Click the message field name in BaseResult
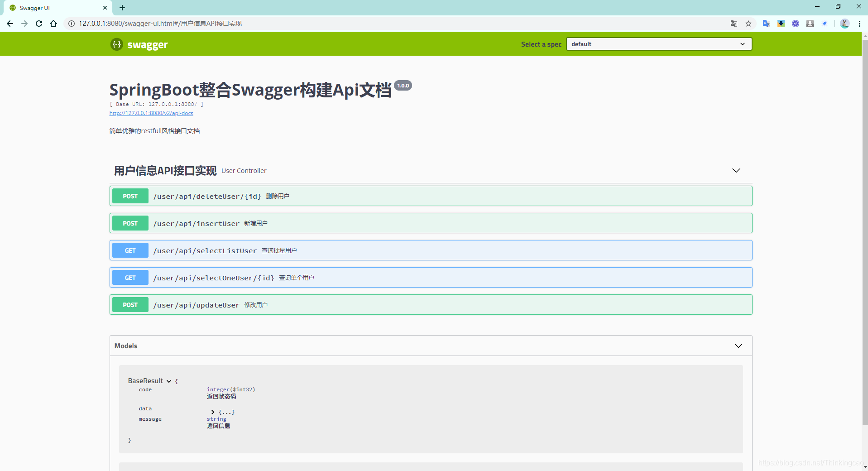 point(150,419)
